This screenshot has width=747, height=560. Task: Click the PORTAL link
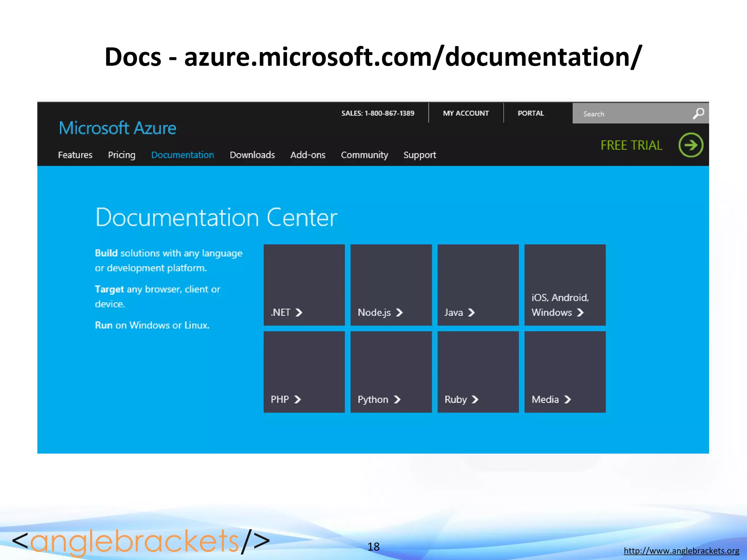point(531,113)
